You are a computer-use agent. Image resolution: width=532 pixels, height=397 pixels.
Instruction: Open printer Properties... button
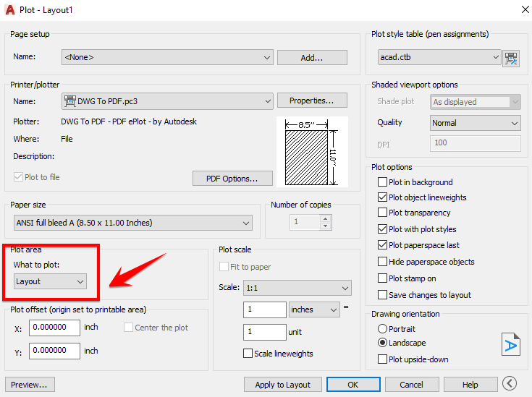[x=312, y=101]
